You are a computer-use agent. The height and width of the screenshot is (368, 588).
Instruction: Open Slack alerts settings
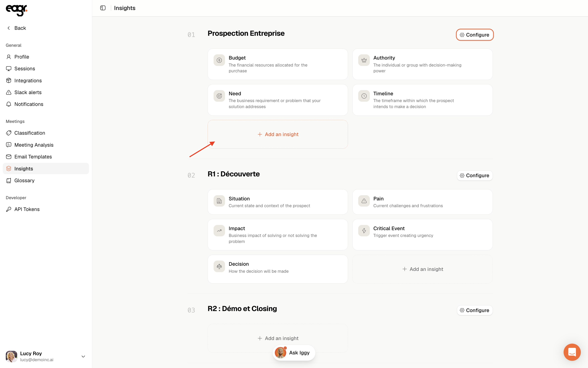pos(46,92)
